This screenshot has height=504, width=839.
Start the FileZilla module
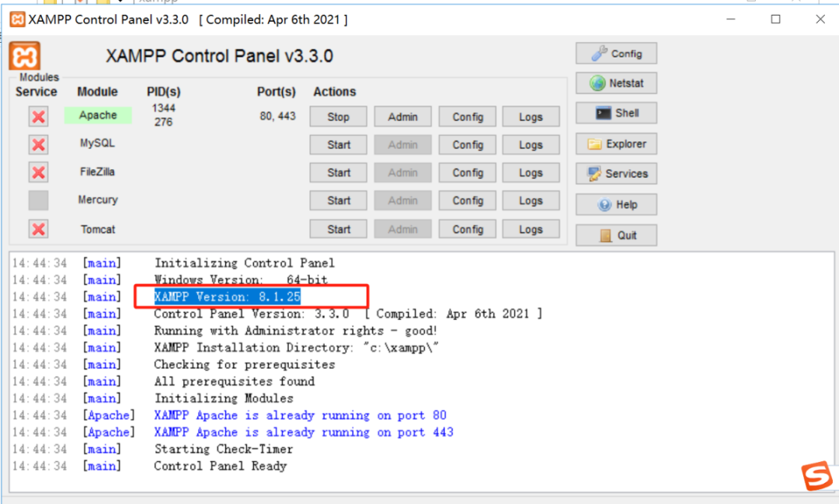point(338,172)
